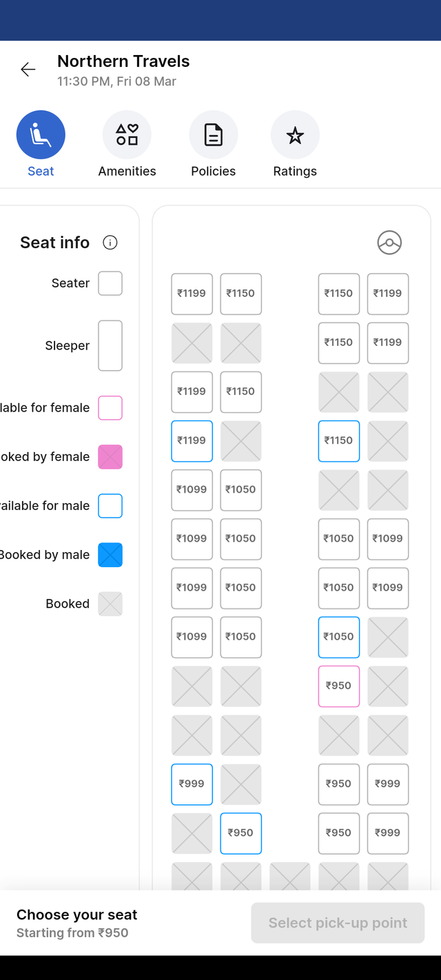Open the Amenities icon
Screen dimensions: 441x980
pyautogui.click(x=127, y=135)
